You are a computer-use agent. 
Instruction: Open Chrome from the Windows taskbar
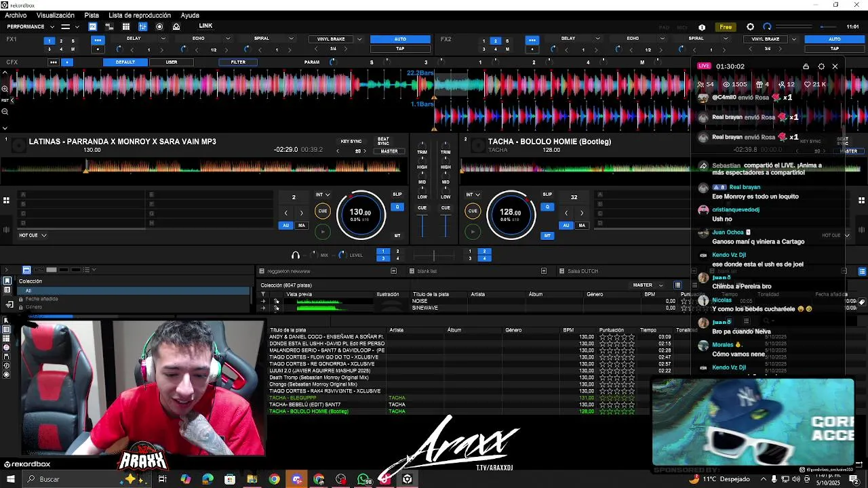(x=274, y=479)
